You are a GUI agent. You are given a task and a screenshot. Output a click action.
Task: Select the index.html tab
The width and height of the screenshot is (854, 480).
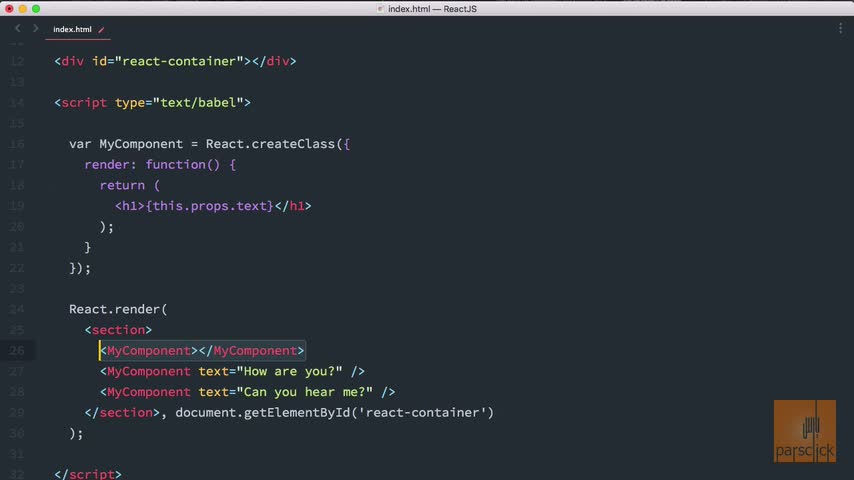72,29
